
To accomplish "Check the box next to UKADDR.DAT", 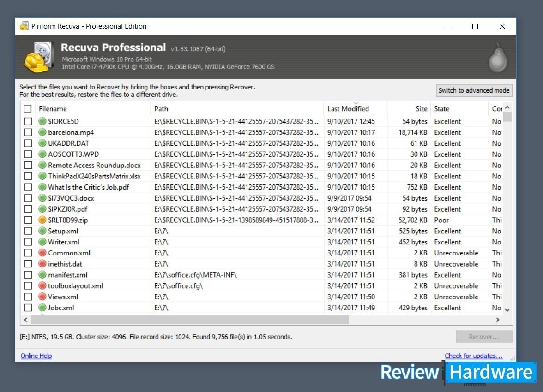I will pyautogui.click(x=29, y=143).
